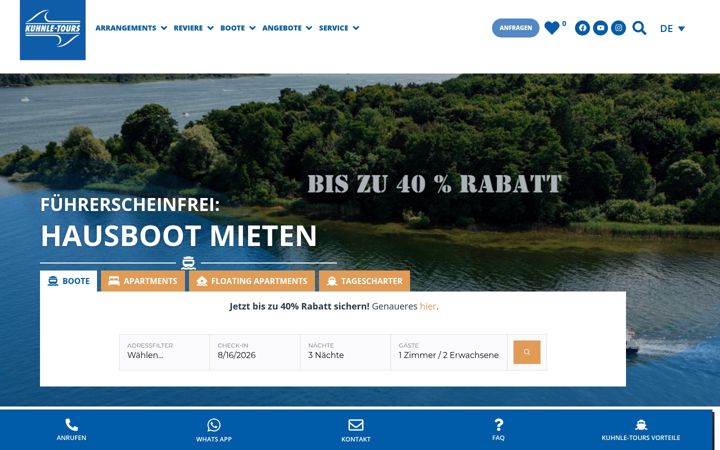Follow the 'hier' discount link
The height and width of the screenshot is (450, 720).
click(x=428, y=306)
